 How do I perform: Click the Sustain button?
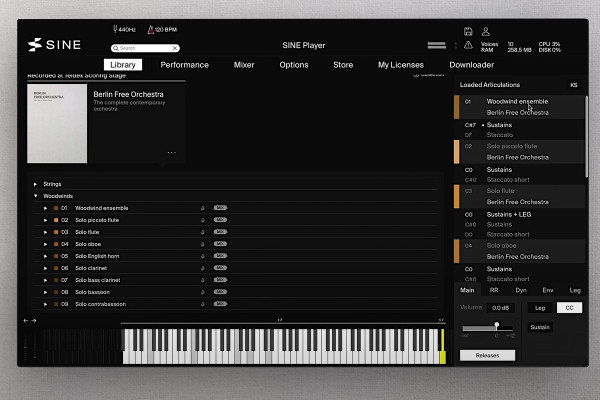pyautogui.click(x=540, y=327)
